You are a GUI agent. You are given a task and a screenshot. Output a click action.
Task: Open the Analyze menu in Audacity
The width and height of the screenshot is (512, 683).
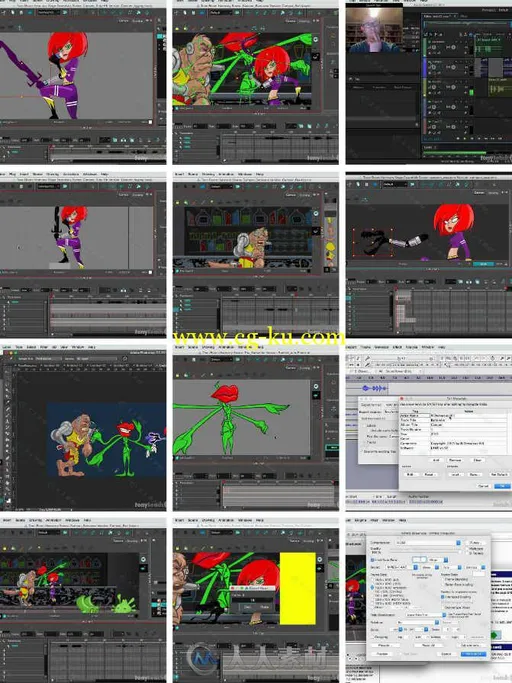(x=412, y=347)
